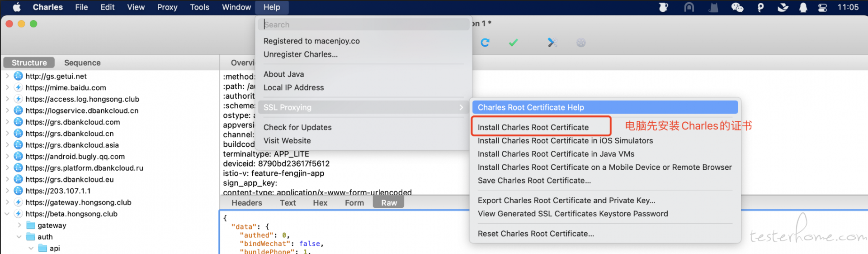Viewport: 868px width, 254px height.
Task: Select Unregister Charles...
Action: click(x=301, y=54)
